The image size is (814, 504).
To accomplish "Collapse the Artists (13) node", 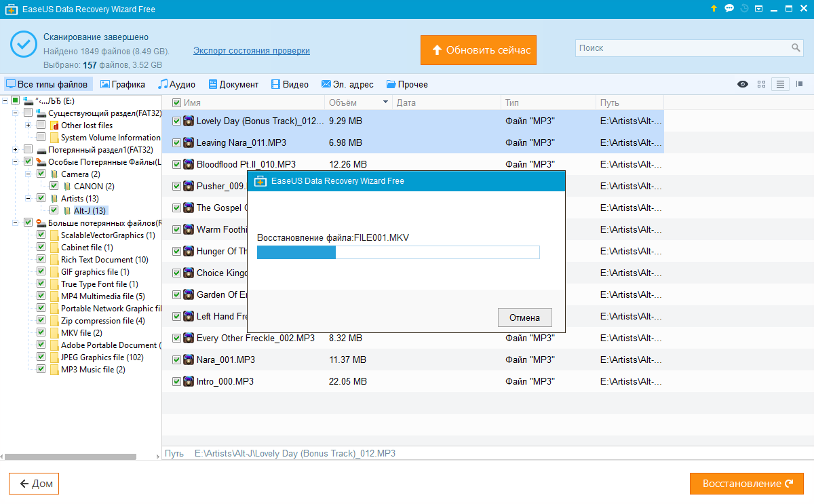I will (28, 199).
